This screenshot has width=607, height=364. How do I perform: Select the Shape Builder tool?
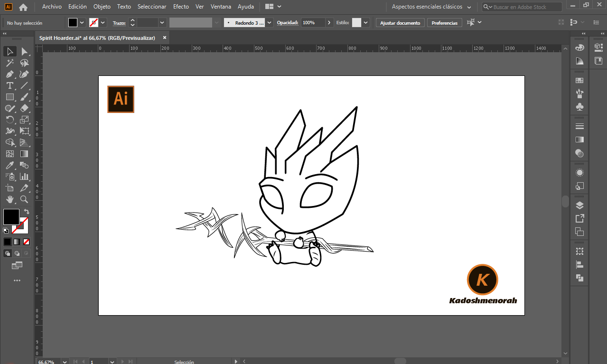pyautogui.click(x=10, y=142)
